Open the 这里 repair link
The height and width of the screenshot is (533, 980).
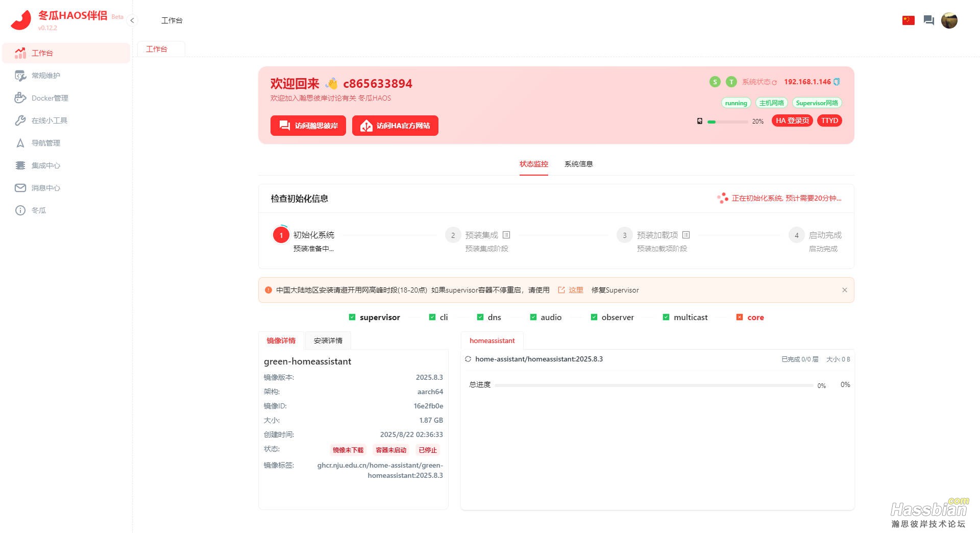[571, 290]
